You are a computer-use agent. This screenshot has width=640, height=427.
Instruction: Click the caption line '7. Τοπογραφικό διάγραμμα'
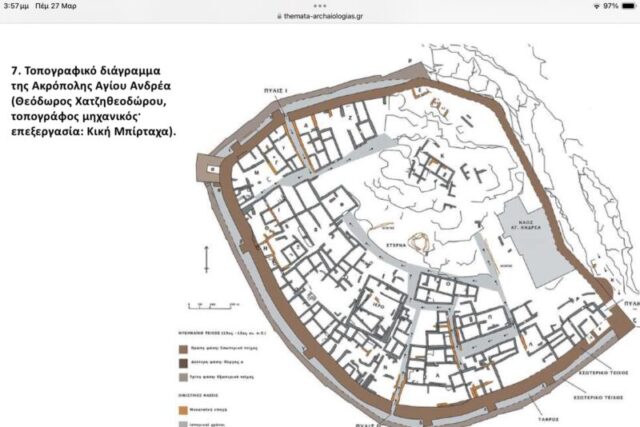tap(86, 71)
